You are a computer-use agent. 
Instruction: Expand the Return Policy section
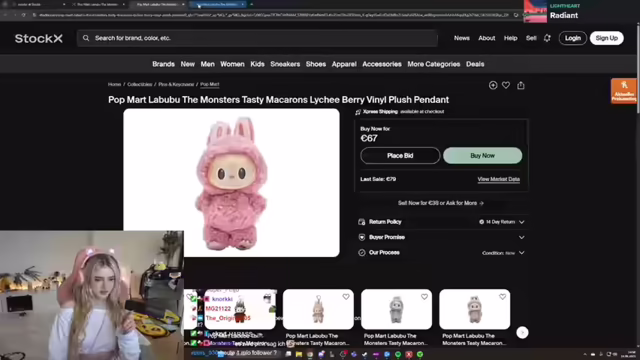click(x=522, y=222)
